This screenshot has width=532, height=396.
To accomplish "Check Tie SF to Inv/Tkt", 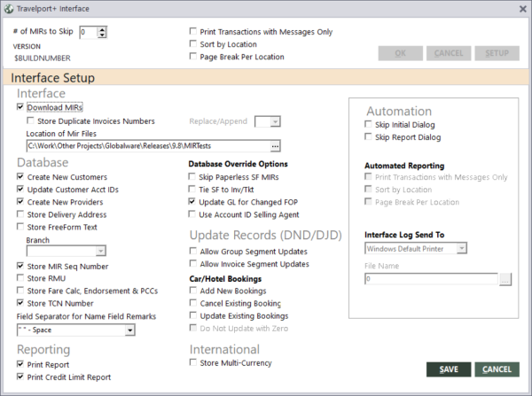I will click(192, 190).
